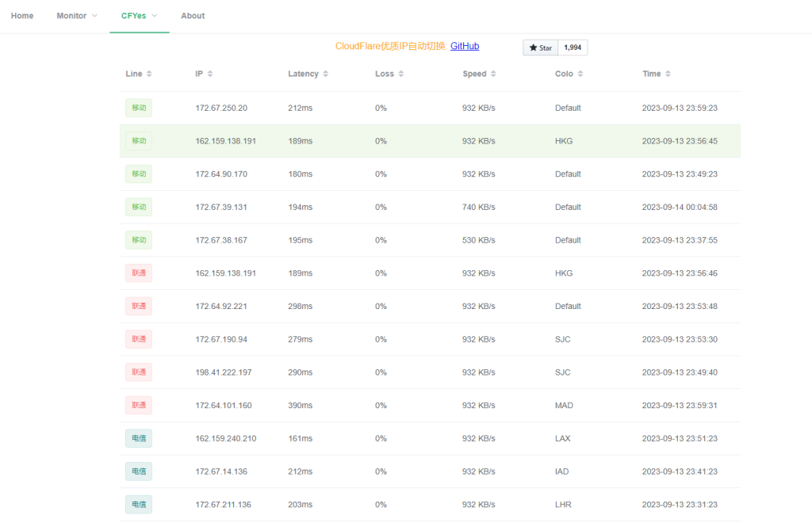Select the highlighted 162.159.138.191 HKG row
812x523 pixels.
[428, 141]
